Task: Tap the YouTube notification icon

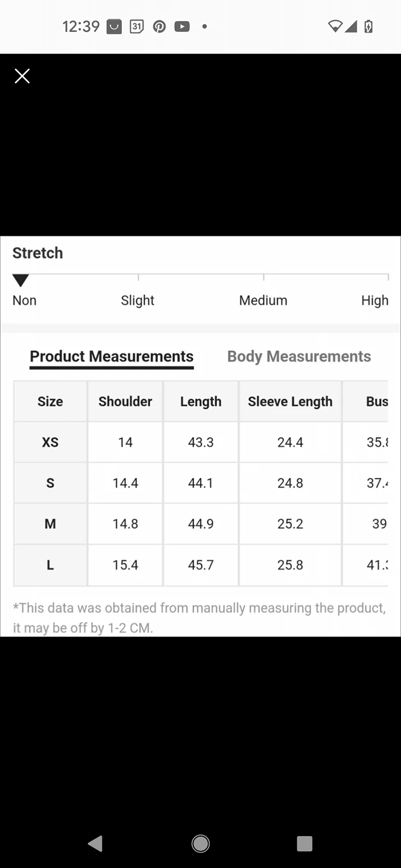Action: pos(182,27)
